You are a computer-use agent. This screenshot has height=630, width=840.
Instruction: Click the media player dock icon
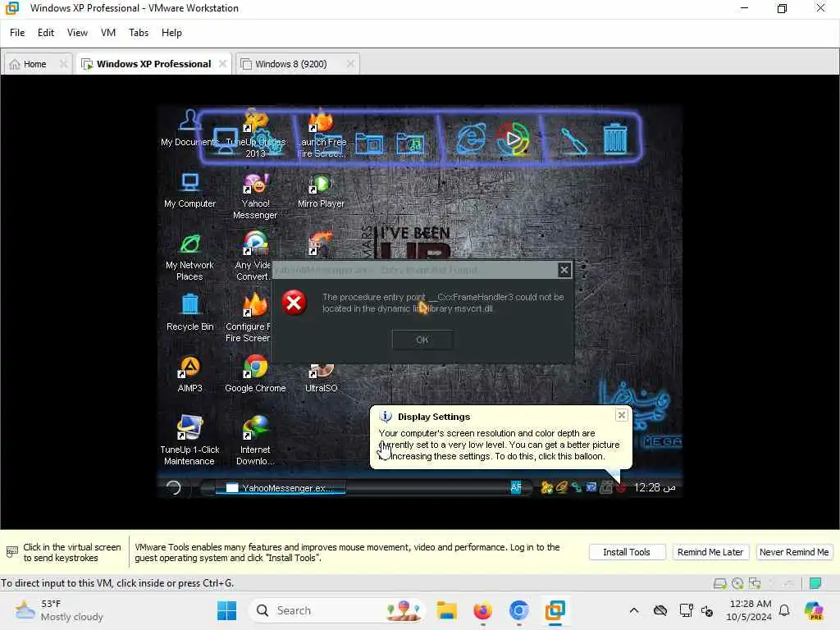(513, 138)
